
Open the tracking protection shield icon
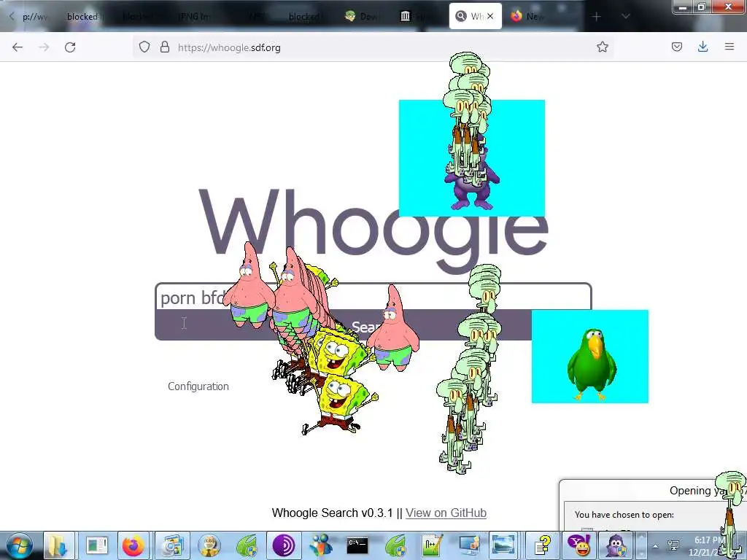(x=144, y=47)
